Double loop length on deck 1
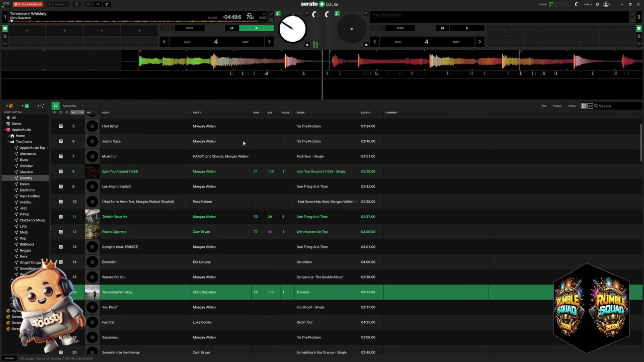This screenshot has height=362, width=644. [269, 42]
